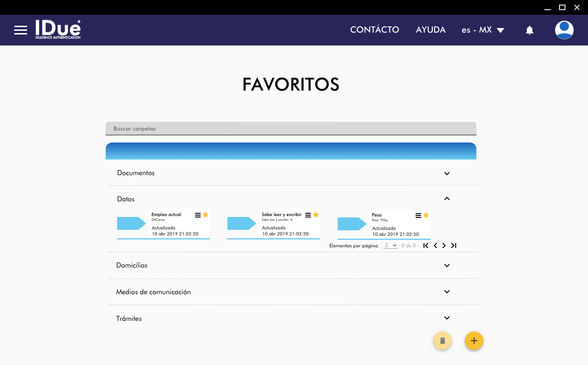Click the notifications bell icon
The image size is (588, 365).
(x=530, y=30)
